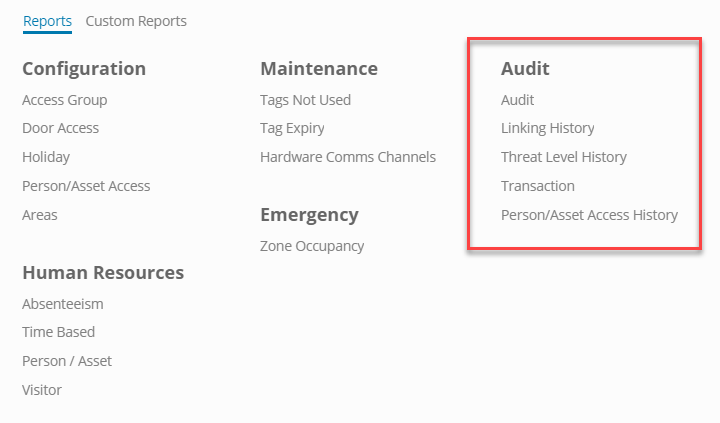
Task: Click the Time Based report
Action: [58, 332]
